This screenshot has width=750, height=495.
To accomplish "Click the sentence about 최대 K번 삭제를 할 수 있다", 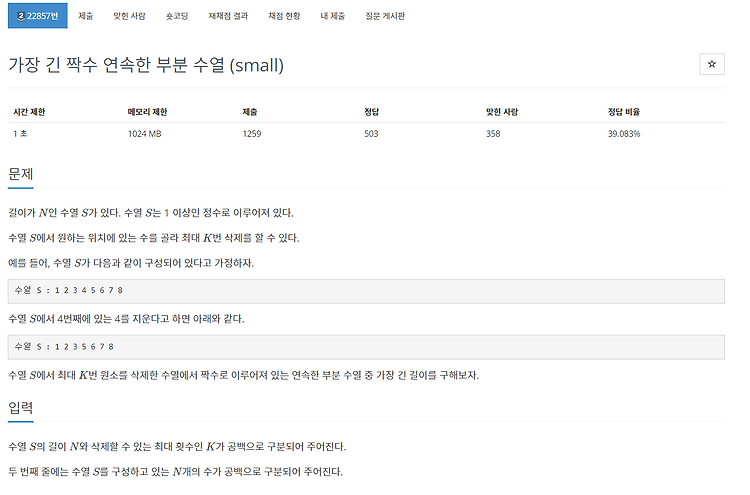I will [154, 238].
